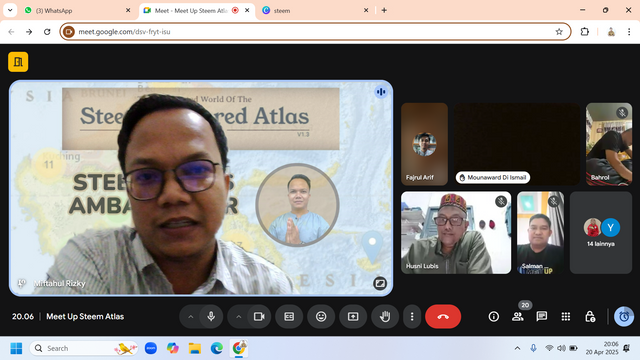This screenshot has width=640, height=360.
Task: Switch to the steem browser tab
Action: 314,11
